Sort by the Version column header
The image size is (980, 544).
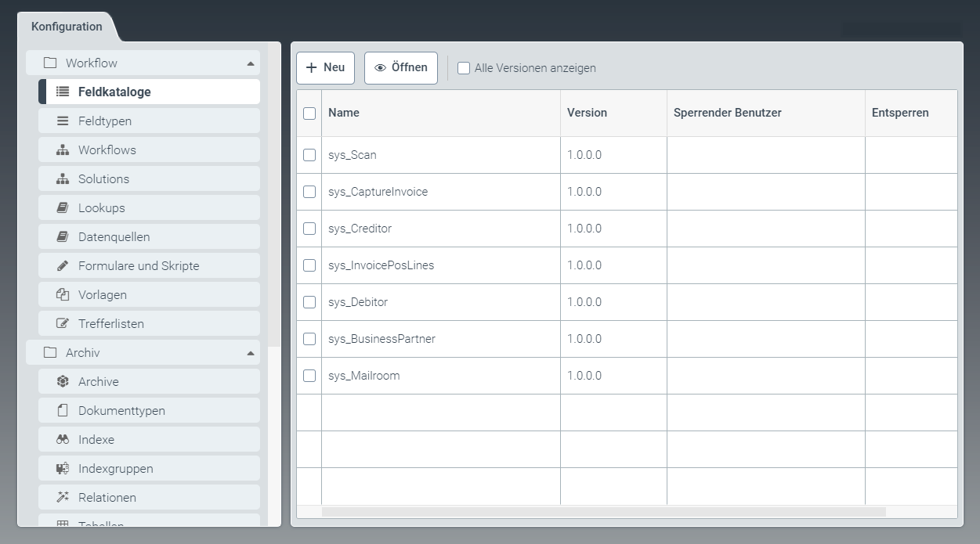(587, 113)
